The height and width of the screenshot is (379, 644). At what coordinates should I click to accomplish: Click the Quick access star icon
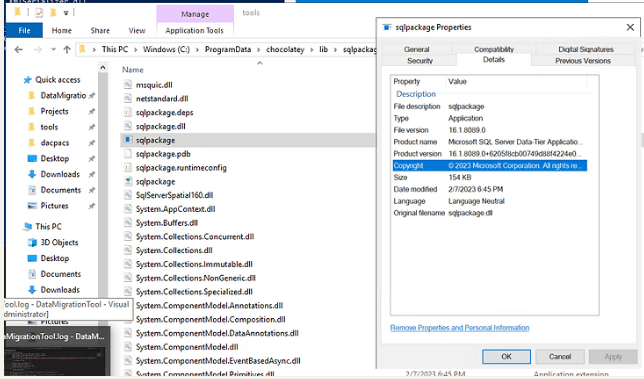pos(28,80)
